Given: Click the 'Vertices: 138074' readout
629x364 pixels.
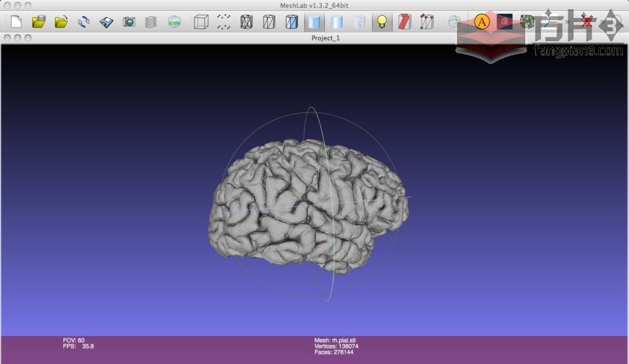Looking at the screenshot, I should [336, 346].
